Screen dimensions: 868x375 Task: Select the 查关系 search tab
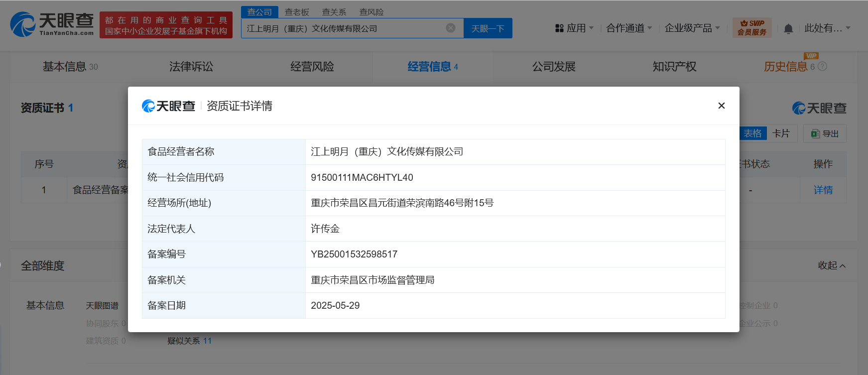pyautogui.click(x=334, y=12)
